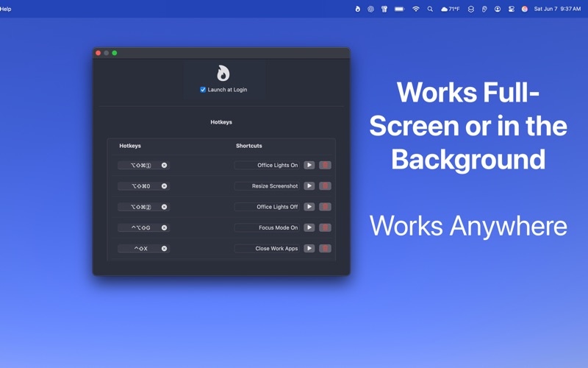Open the ChatGPT-style knot menu bar icon
Viewport: 588px width, 368px height.
(x=371, y=9)
